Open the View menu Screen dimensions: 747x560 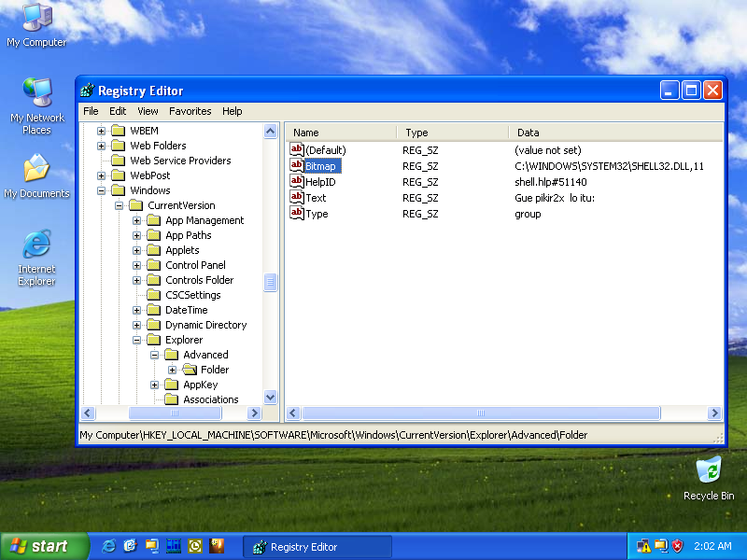pyautogui.click(x=148, y=111)
